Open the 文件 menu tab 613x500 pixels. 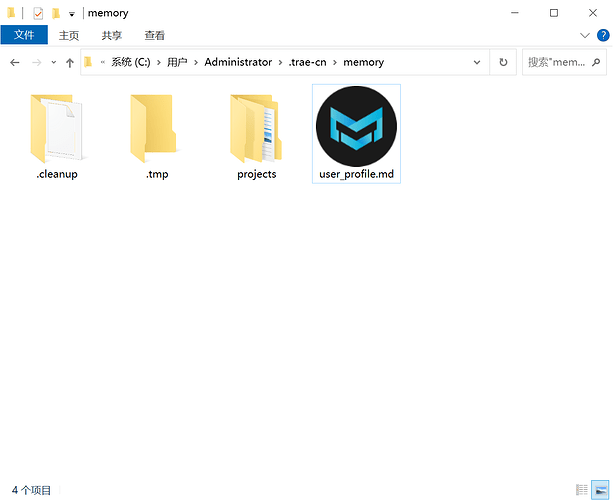point(24,35)
